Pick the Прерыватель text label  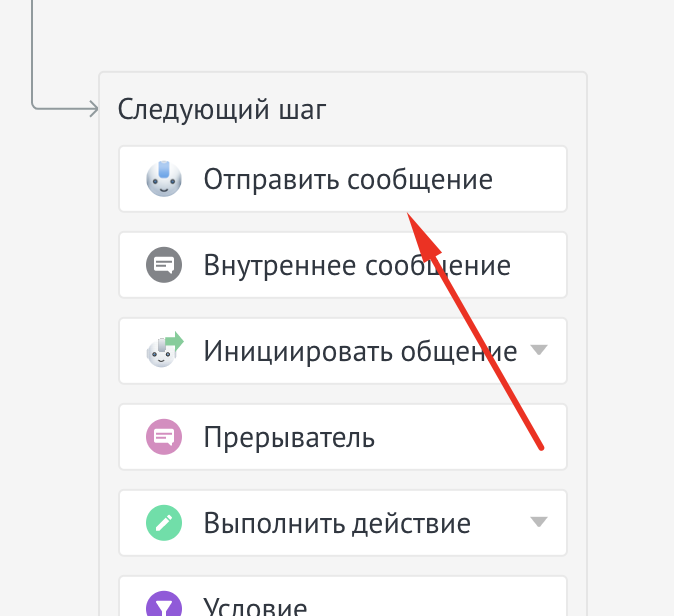[x=289, y=438]
